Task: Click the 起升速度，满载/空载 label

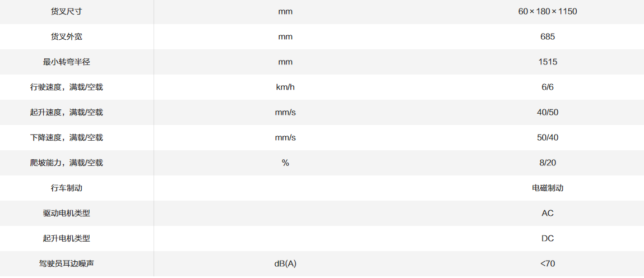Action: tap(66, 112)
